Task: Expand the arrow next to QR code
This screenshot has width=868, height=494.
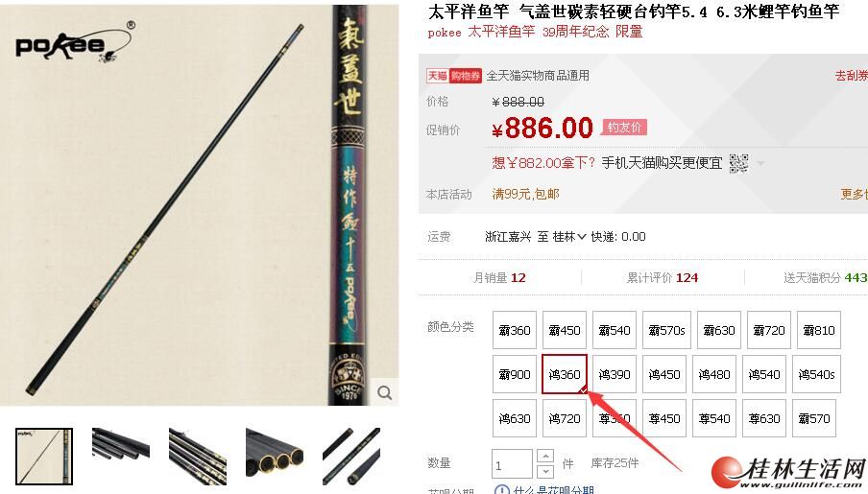Action: [760, 164]
